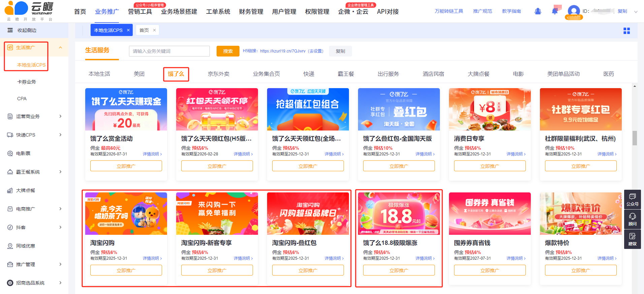Click the 推广管理 sidebar icon
644x294 pixels.
click(x=10, y=264)
